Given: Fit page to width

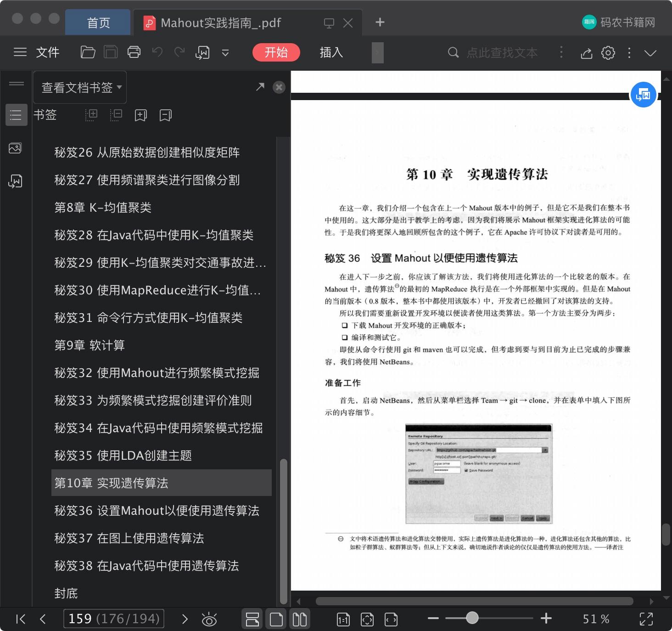Looking at the screenshot, I should pyautogui.click(x=391, y=620).
